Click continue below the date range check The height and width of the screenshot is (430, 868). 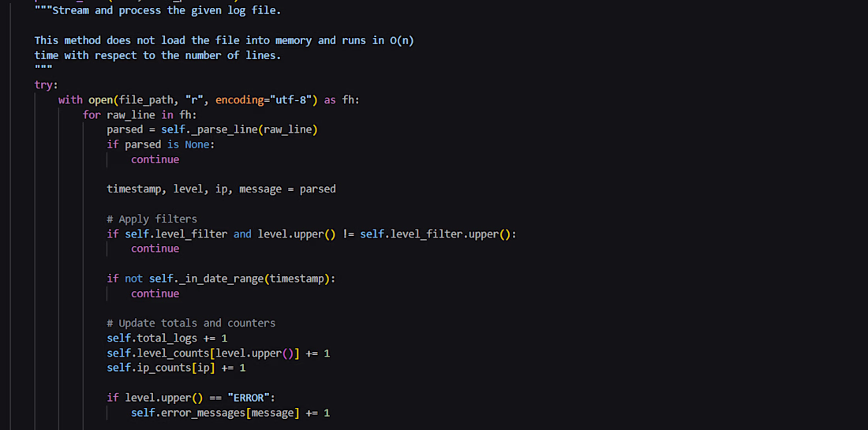[x=155, y=294]
